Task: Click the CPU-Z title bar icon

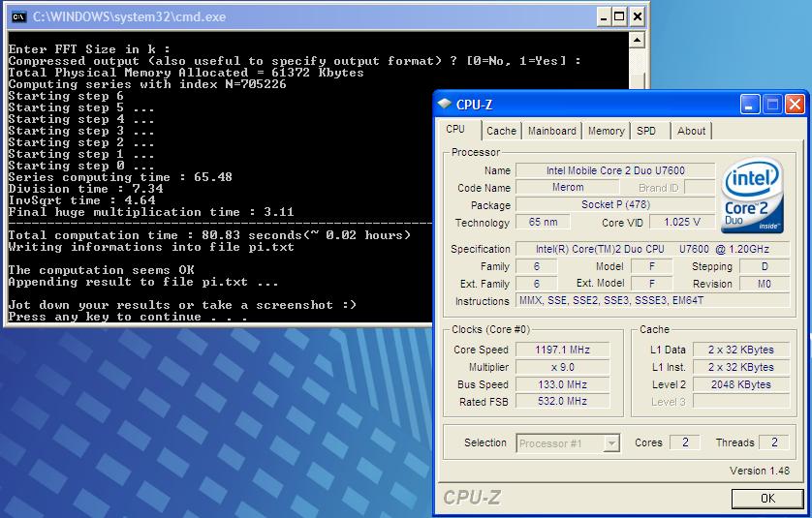Action: [445, 104]
